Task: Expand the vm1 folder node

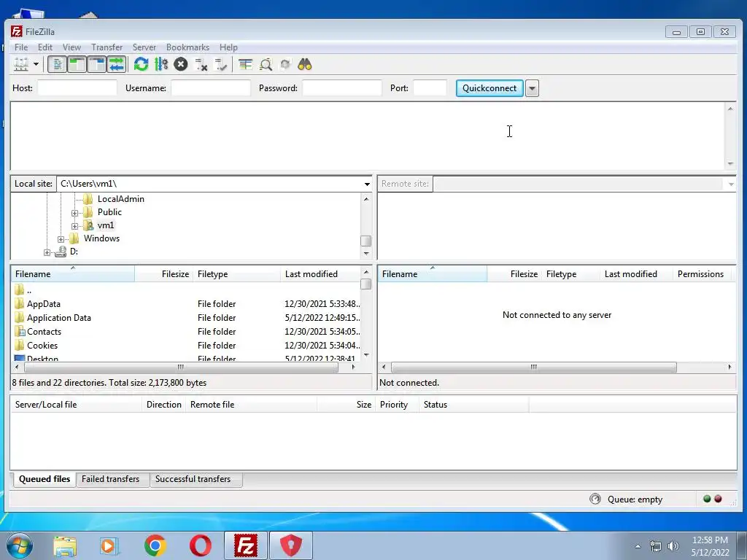Action: [75, 226]
